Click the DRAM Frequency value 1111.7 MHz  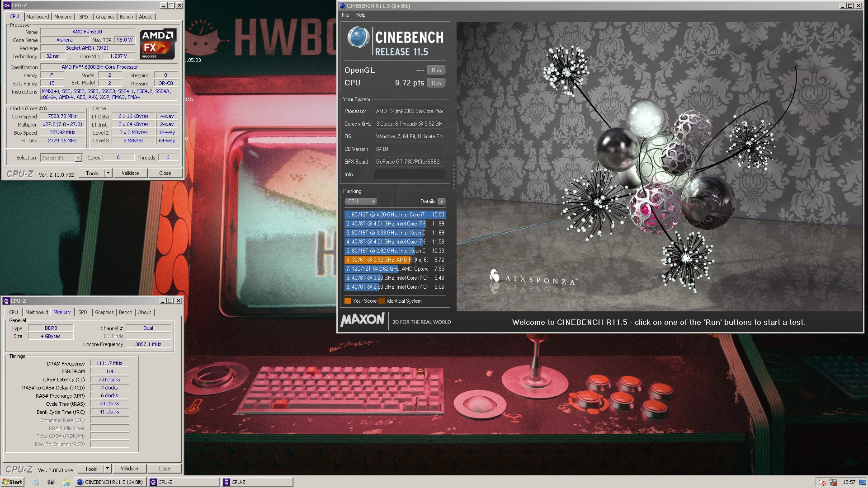coord(109,364)
